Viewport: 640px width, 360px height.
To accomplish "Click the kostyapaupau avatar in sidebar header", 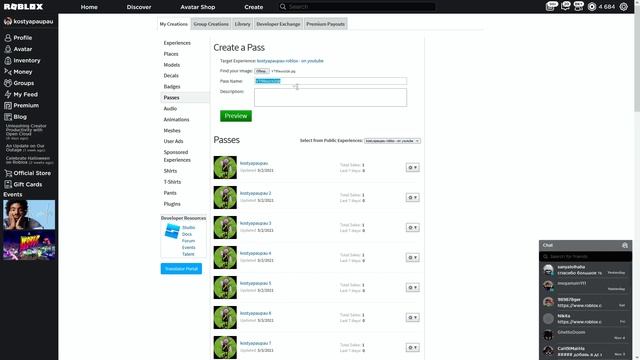I will click(x=8, y=21).
